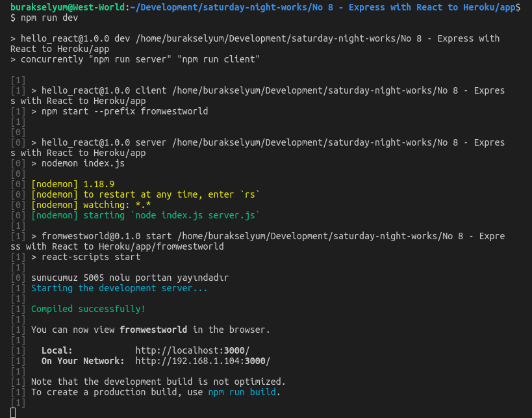Screen dimensions: 532x418
Task: Click the "Starting the development server..." line
Action: point(120,288)
